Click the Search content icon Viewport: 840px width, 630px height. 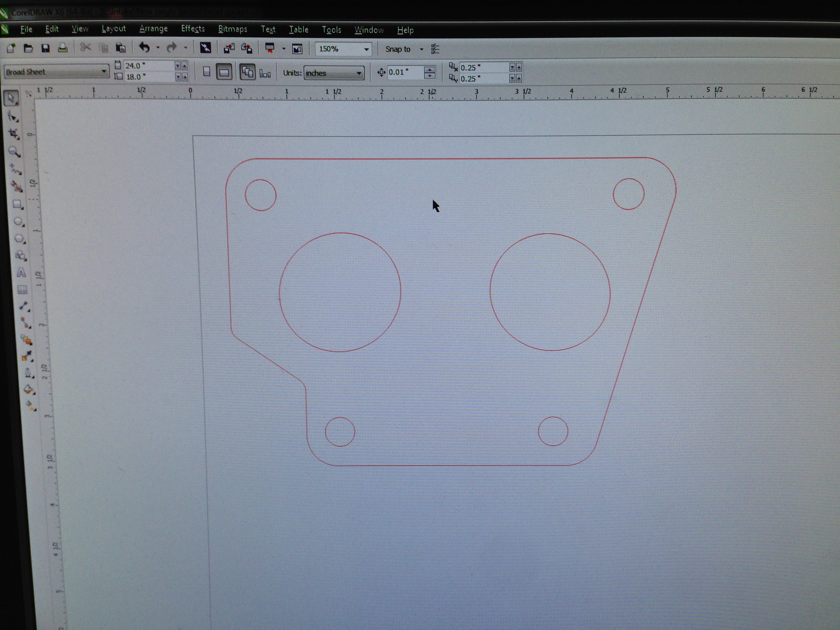coord(205,48)
